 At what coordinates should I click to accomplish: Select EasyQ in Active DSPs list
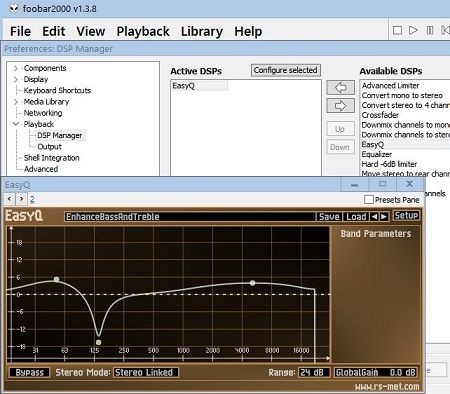[199, 86]
